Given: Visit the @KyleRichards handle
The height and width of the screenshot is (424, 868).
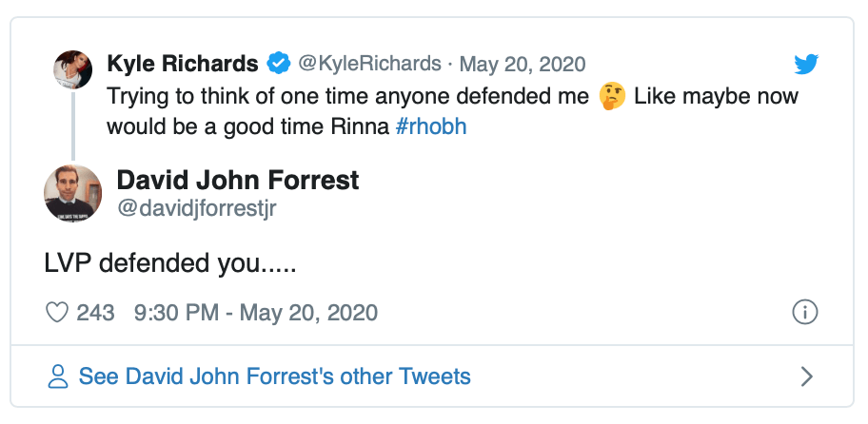Looking at the screenshot, I should click(370, 64).
